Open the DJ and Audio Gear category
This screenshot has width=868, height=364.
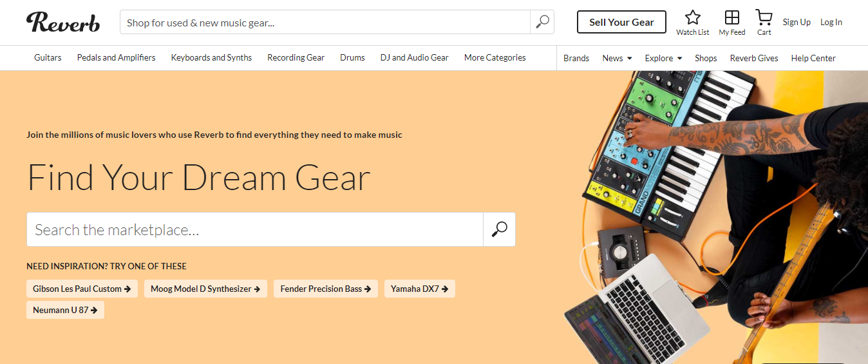pos(414,57)
